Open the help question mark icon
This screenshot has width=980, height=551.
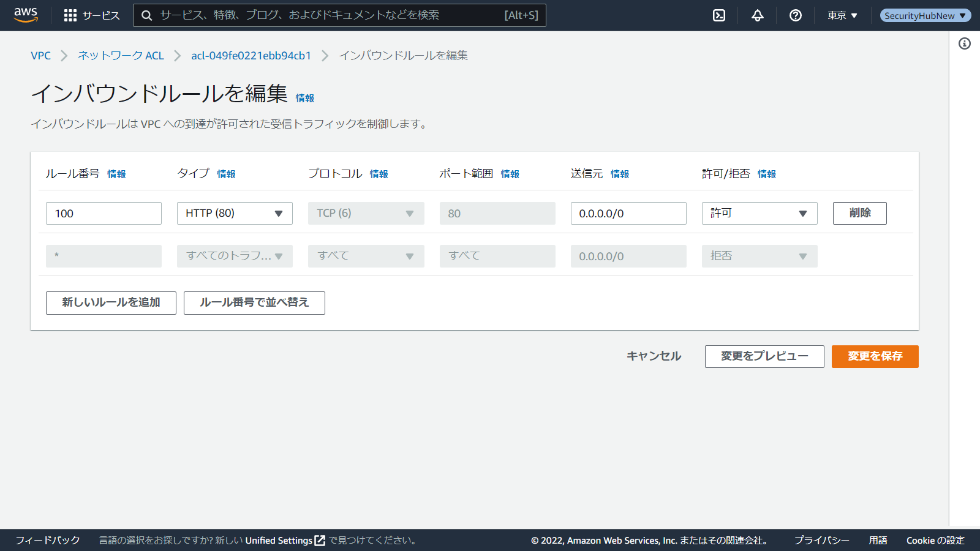(x=796, y=15)
